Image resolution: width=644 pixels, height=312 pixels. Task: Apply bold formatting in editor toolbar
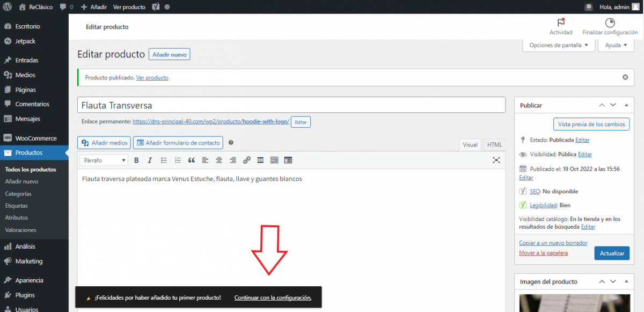(136, 160)
